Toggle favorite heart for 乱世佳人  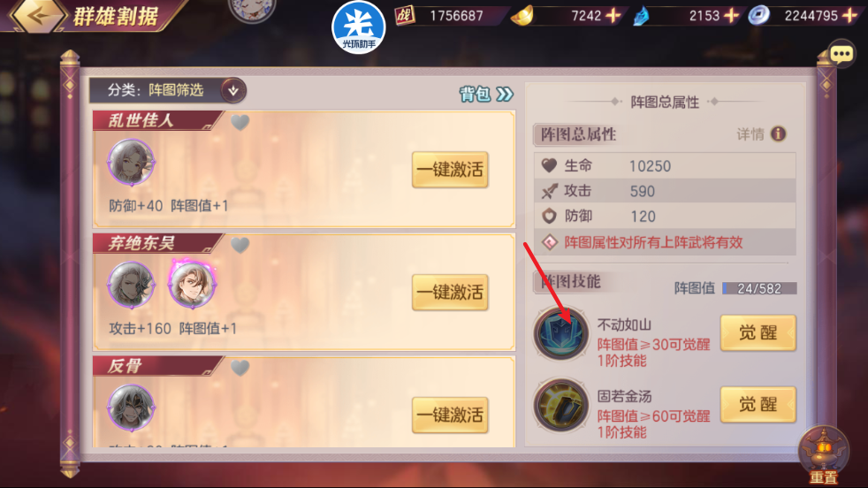240,122
